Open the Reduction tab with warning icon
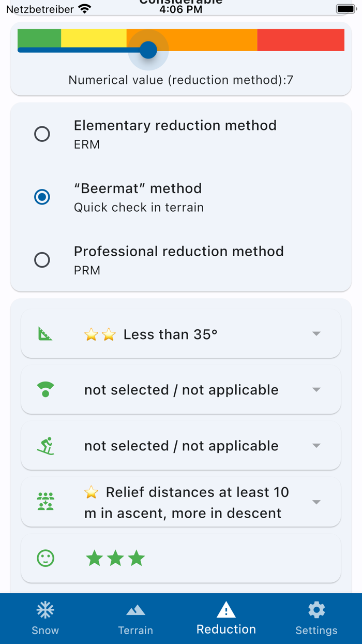362x644 pixels. coord(226,618)
